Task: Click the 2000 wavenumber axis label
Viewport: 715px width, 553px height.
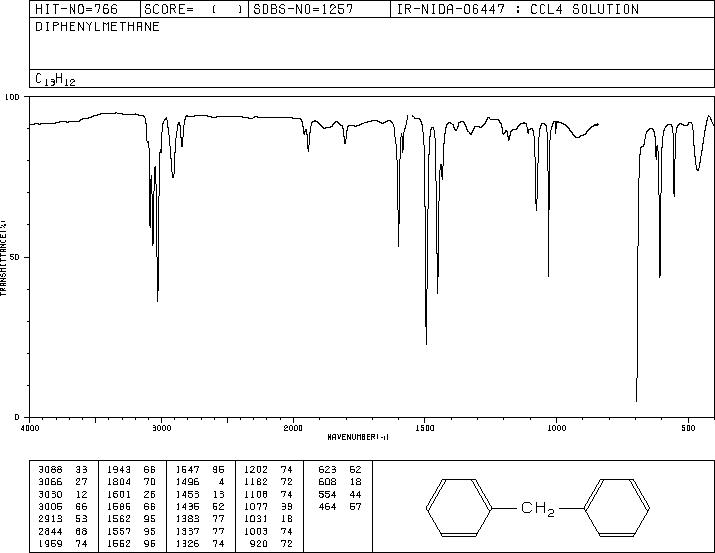Action: 293,428
